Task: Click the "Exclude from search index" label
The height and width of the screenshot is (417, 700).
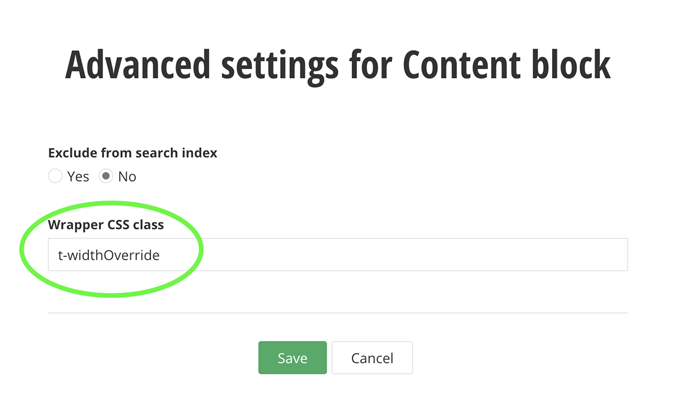Action: 133,153
